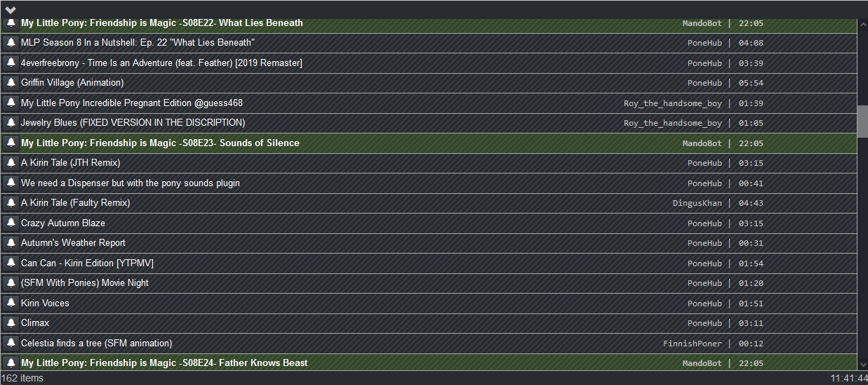868x385 pixels.
Task: Select S08E23 Sounds of Silence title
Action: 160,143
